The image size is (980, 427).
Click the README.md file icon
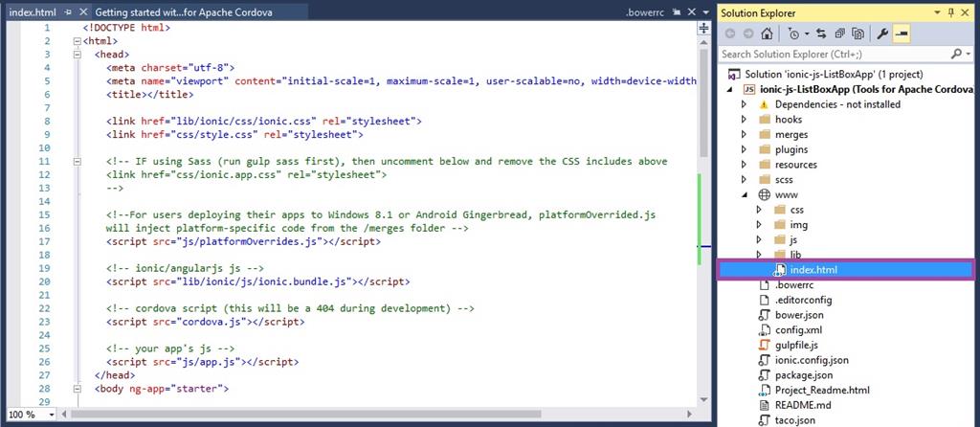[x=764, y=404]
